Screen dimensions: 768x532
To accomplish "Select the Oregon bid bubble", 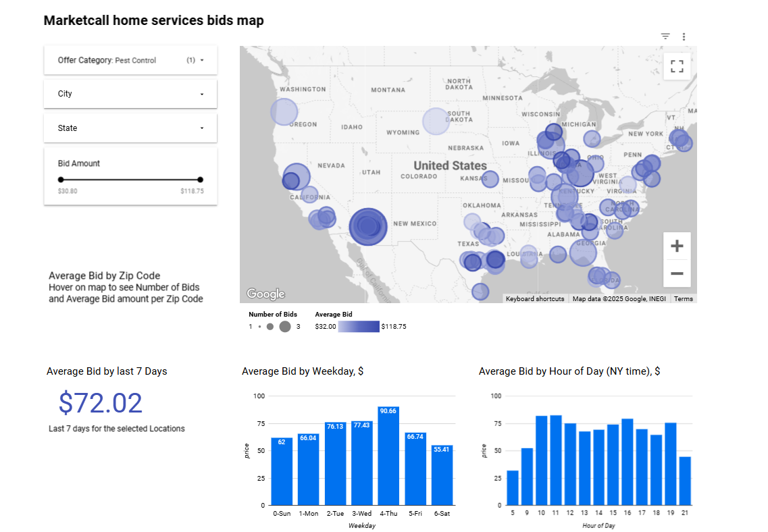I will [x=284, y=111].
